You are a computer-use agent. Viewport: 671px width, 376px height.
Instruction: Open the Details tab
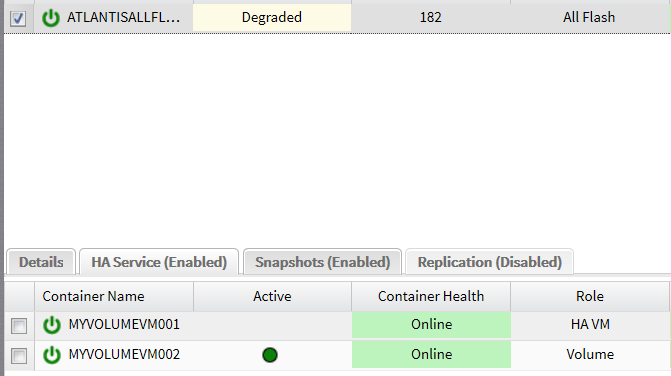pyautogui.click(x=41, y=262)
